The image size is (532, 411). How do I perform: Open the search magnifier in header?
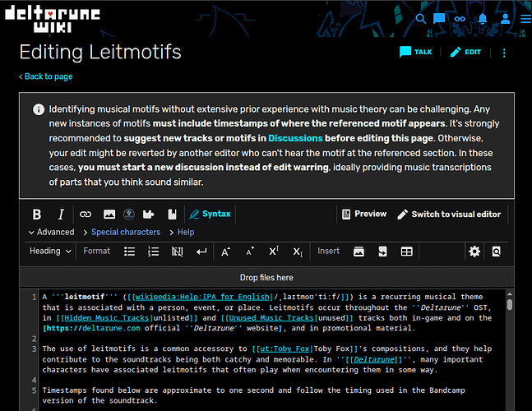[x=421, y=19]
